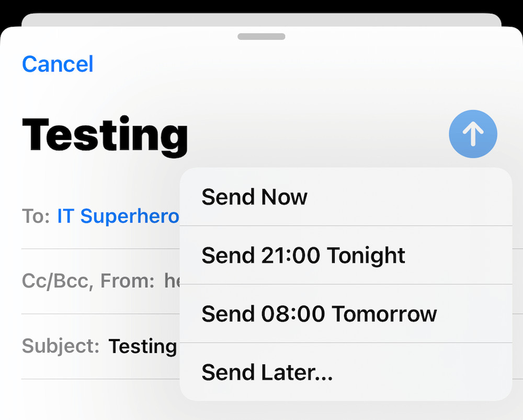Click the To: field label
Screen dimensions: 523x420
pyautogui.click(x=36, y=216)
